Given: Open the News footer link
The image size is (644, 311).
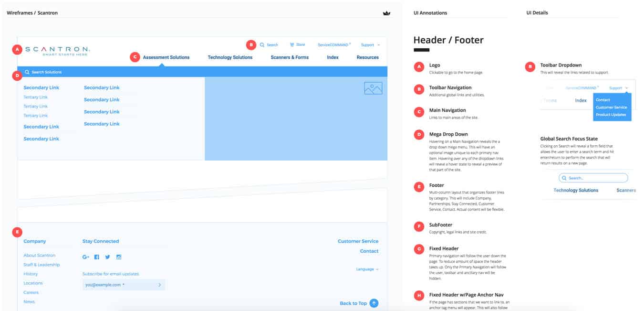Looking at the screenshot, I should pyautogui.click(x=29, y=301).
